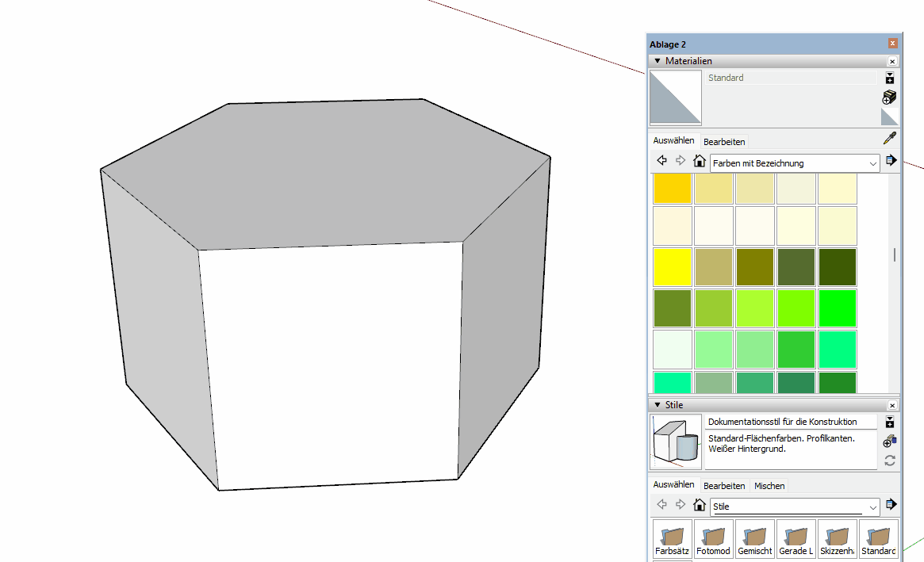Viewport: 924px width, 562px height.
Task: Click create new style icon
Action: 890,441
